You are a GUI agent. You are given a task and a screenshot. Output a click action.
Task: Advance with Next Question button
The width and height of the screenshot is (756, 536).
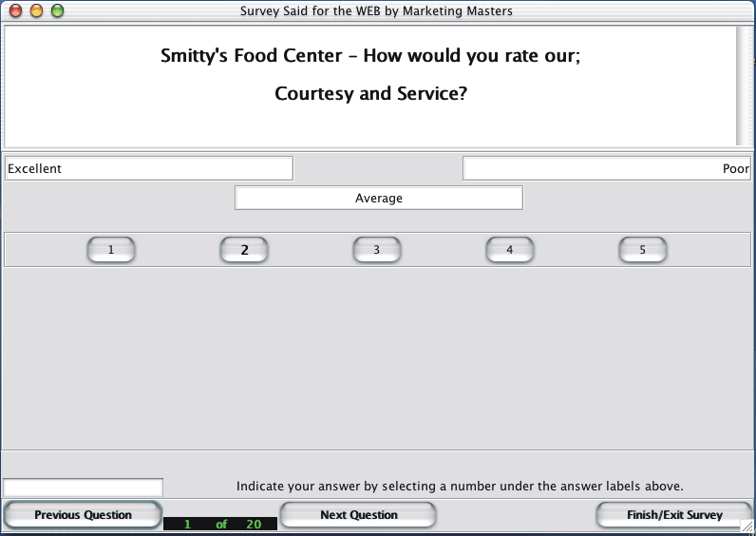click(x=359, y=515)
